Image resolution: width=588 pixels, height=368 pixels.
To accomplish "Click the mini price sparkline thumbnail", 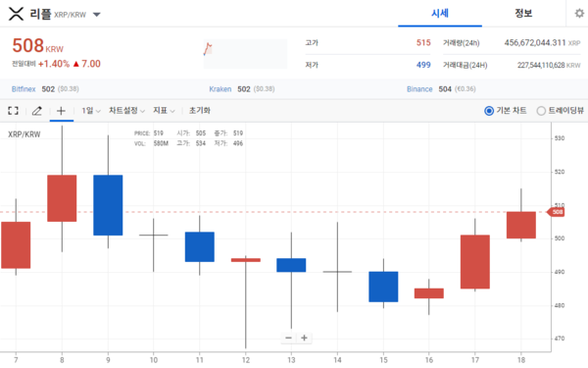I will point(245,54).
